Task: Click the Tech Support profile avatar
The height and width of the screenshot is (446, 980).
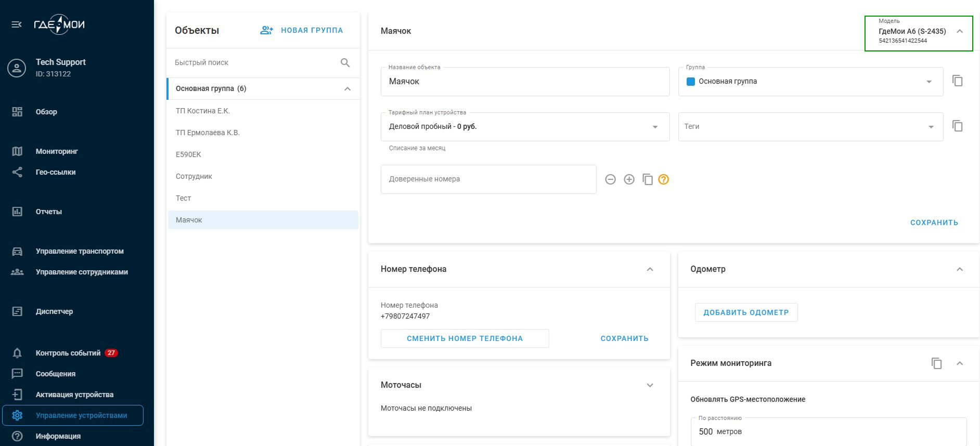Action: pyautogui.click(x=17, y=68)
